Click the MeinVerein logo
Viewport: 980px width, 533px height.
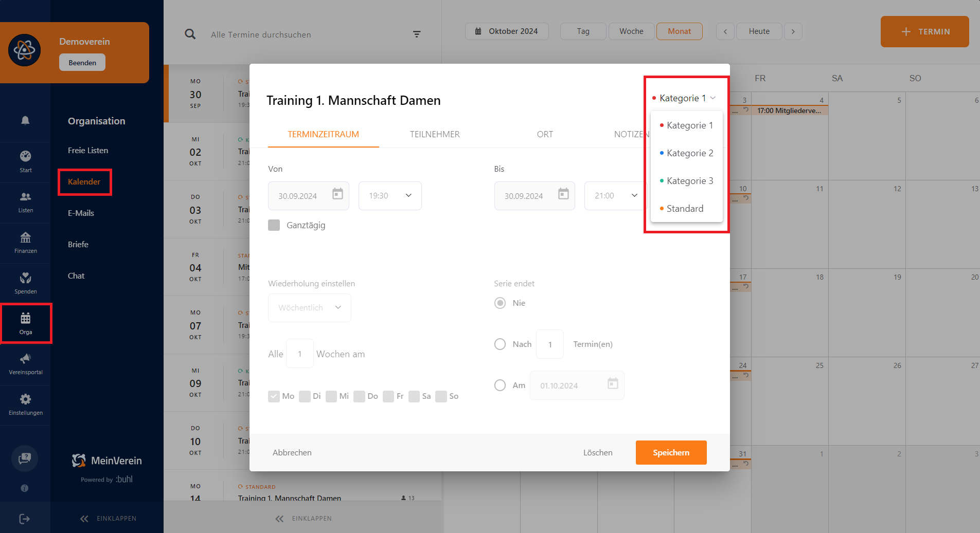tap(107, 461)
